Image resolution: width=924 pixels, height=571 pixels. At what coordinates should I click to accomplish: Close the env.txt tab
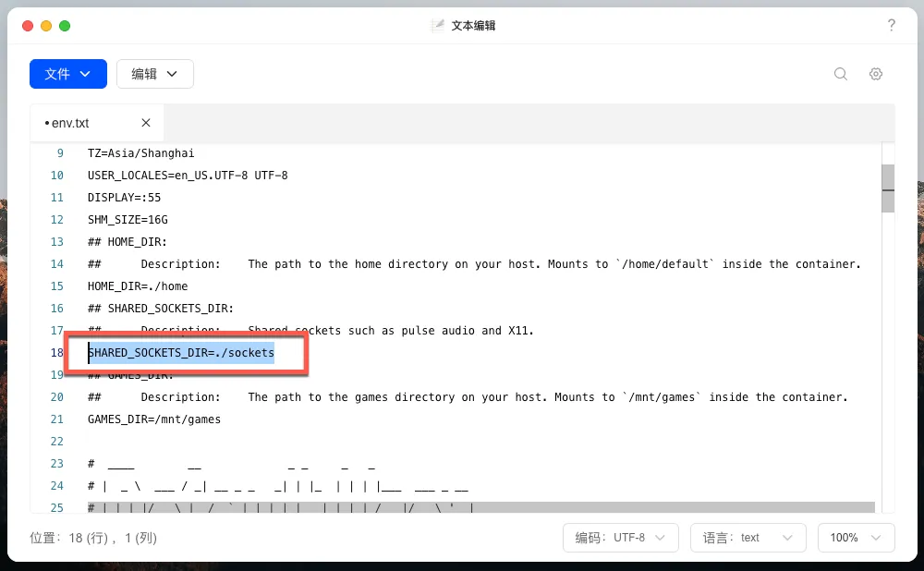[146, 123]
